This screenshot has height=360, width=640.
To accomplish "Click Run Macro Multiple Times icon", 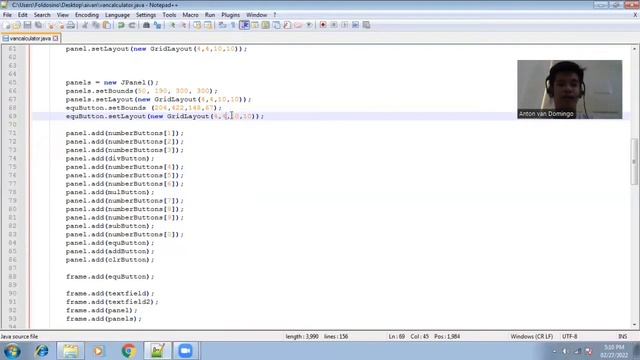I will point(356,25).
